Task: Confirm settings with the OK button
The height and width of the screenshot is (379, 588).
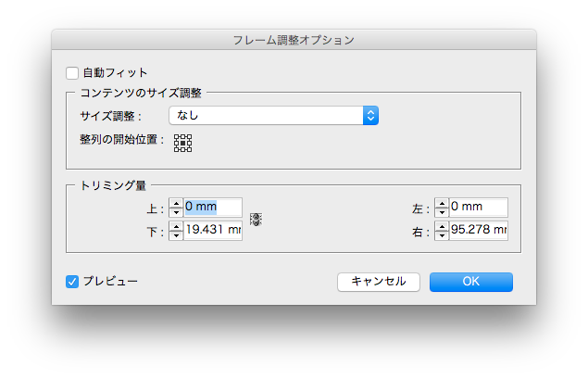Action: coord(470,282)
